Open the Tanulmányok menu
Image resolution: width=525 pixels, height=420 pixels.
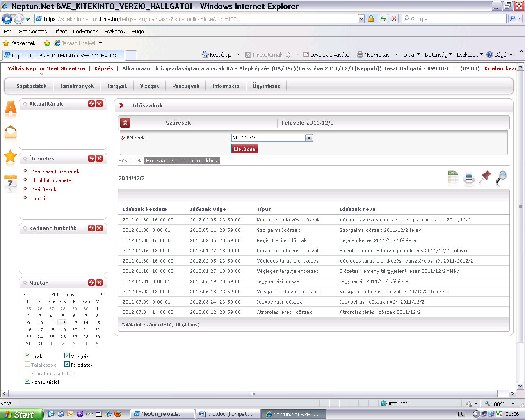(77, 86)
